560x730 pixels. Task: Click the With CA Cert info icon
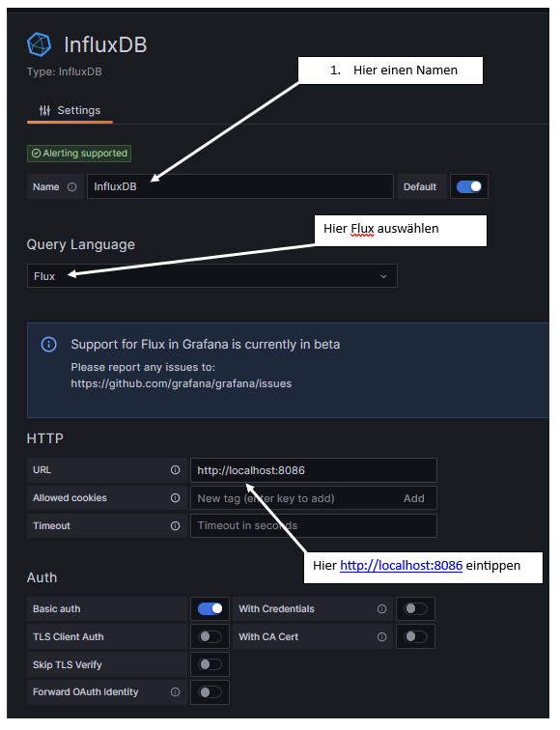[381, 637]
